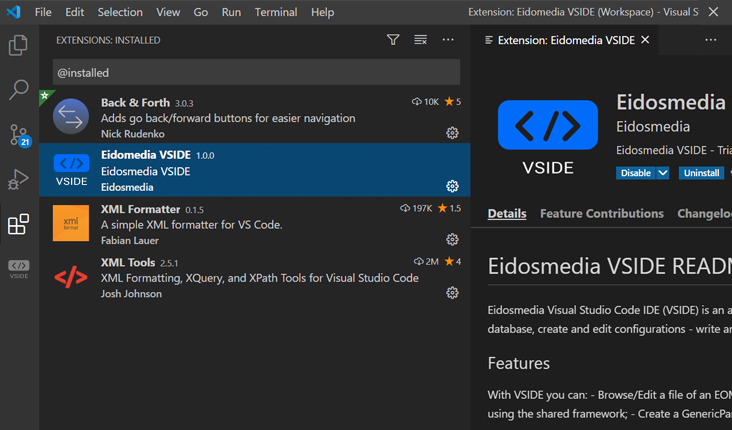Close the Extension: Eidomedia VSIDE tab
Screen dimensions: 732x430
click(645, 40)
